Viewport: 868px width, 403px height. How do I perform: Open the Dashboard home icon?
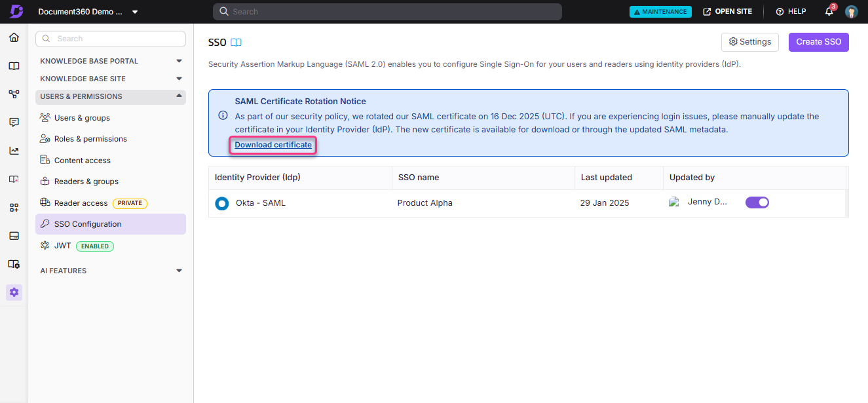(14, 37)
